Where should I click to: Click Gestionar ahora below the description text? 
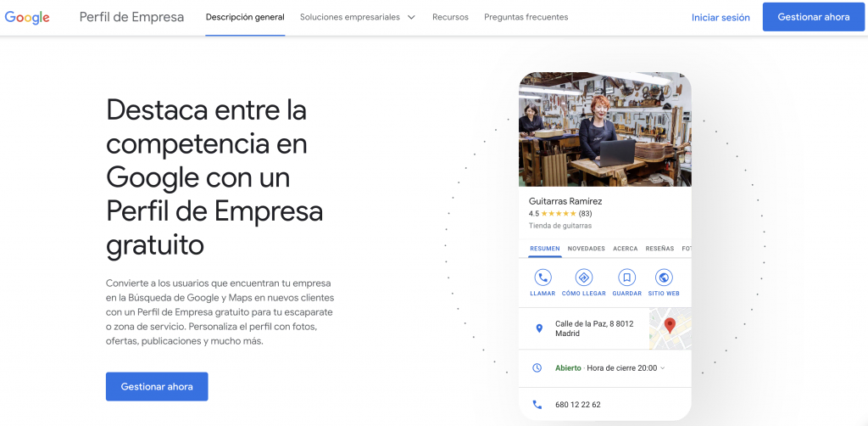(x=157, y=386)
